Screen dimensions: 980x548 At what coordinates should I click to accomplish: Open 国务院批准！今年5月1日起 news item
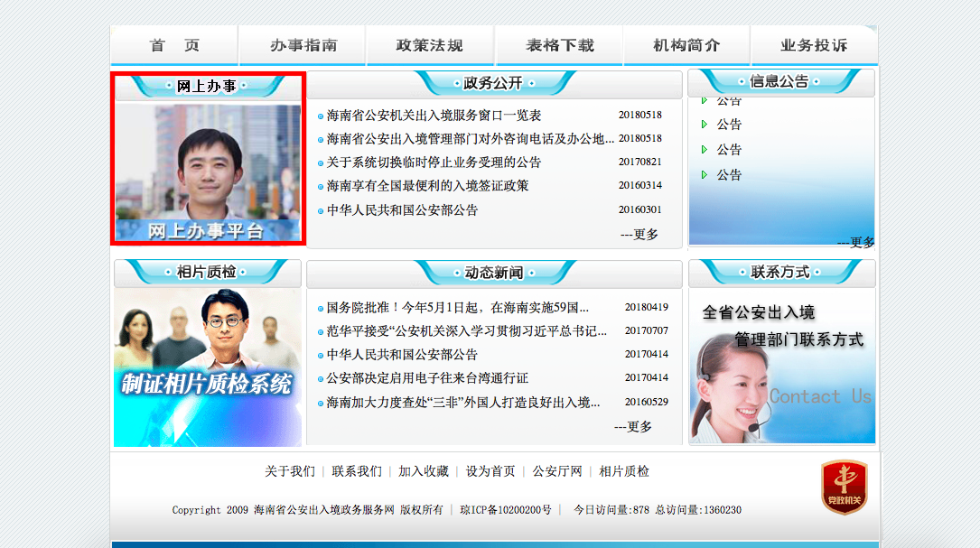pos(458,308)
